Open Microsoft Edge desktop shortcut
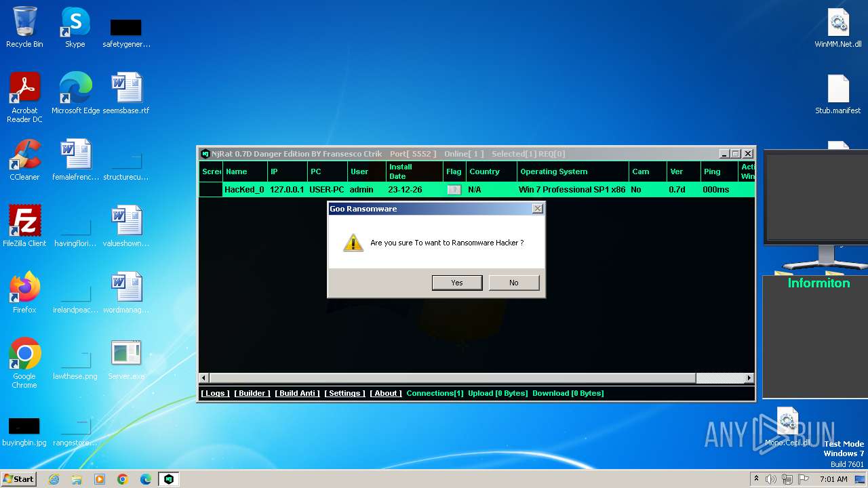The height and width of the screenshot is (488, 868). pos(75,94)
